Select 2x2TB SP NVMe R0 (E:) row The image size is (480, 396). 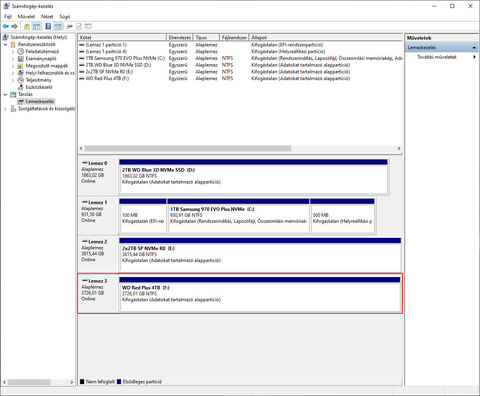tap(240, 72)
